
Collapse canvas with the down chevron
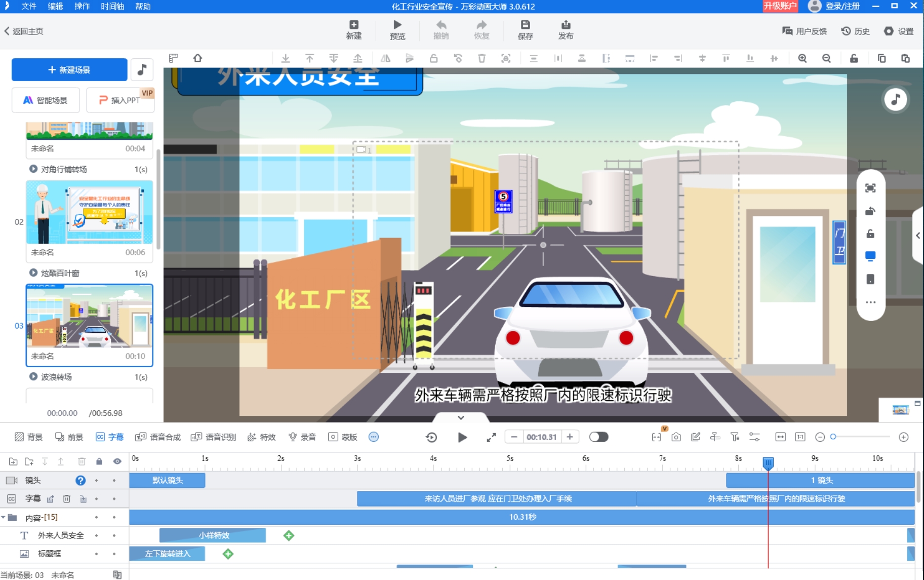[x=461, y=417]
